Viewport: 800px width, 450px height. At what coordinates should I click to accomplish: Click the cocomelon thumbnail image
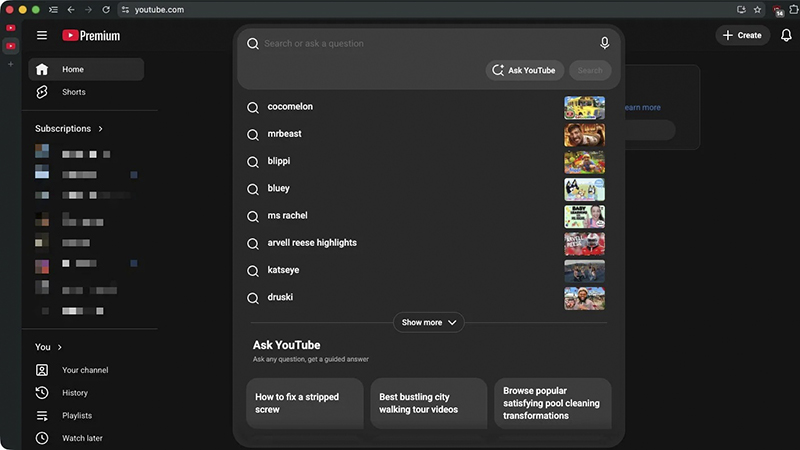(x=584, y=108)
